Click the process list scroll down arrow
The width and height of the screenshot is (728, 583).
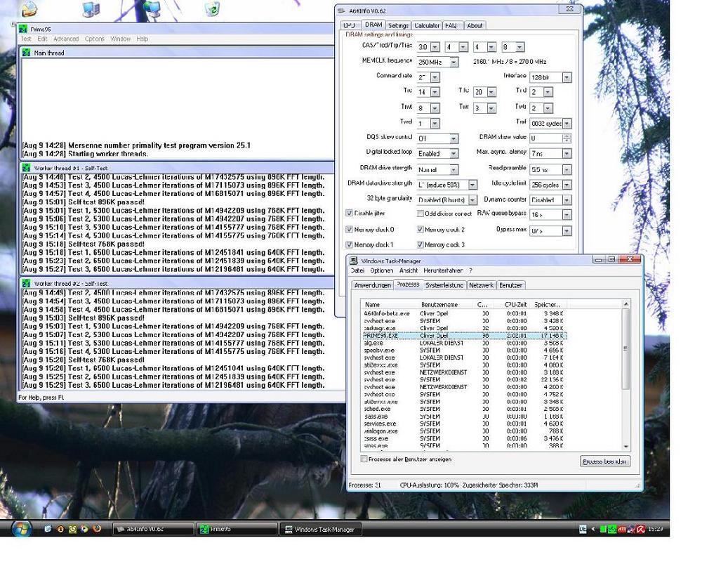point(626,447)
